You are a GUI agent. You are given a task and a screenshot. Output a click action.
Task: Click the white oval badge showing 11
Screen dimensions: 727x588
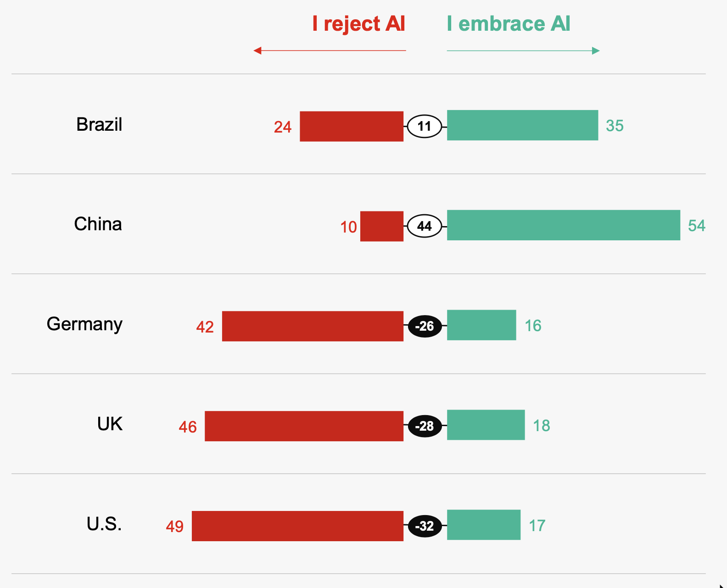click(425, 126)
